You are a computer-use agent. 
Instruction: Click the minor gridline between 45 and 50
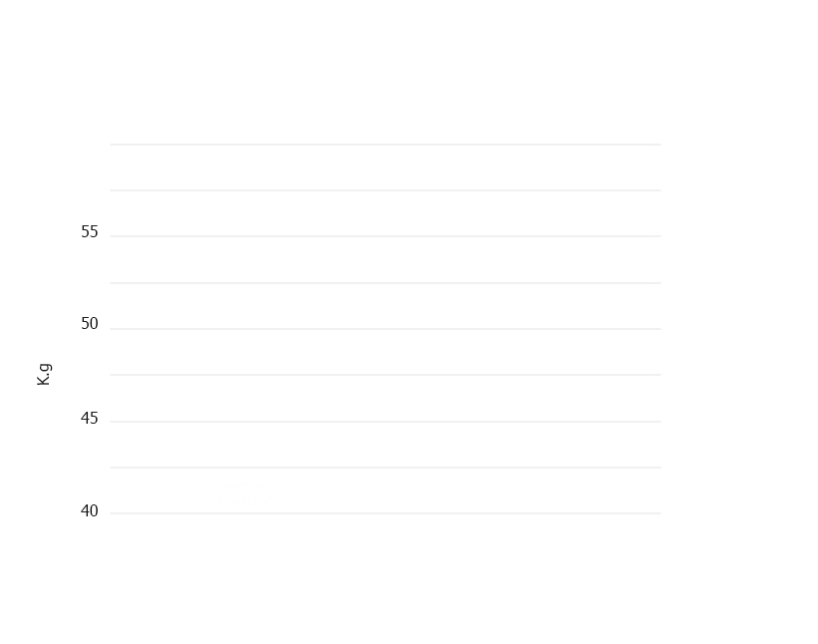click(x=385, y=375)
